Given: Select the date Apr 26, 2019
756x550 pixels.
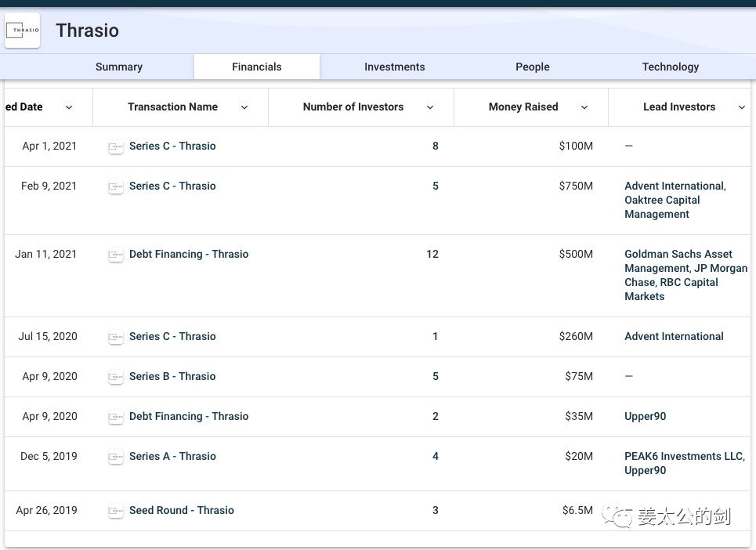Looking at the screenshot, I should [x=46, y=511].
